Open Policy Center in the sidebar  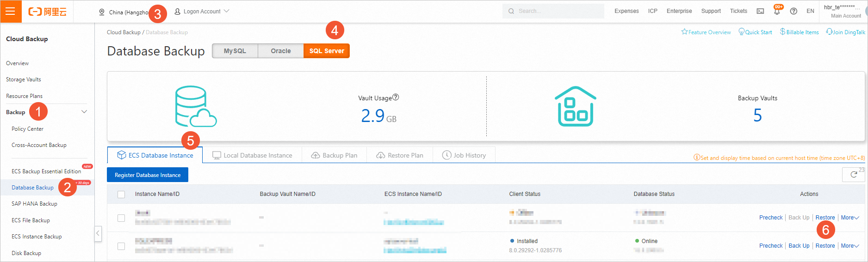27,129
